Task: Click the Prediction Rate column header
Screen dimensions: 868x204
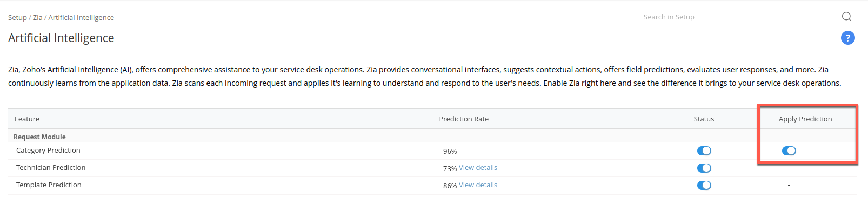Action: pyautogui.click(x=464, y=119)
